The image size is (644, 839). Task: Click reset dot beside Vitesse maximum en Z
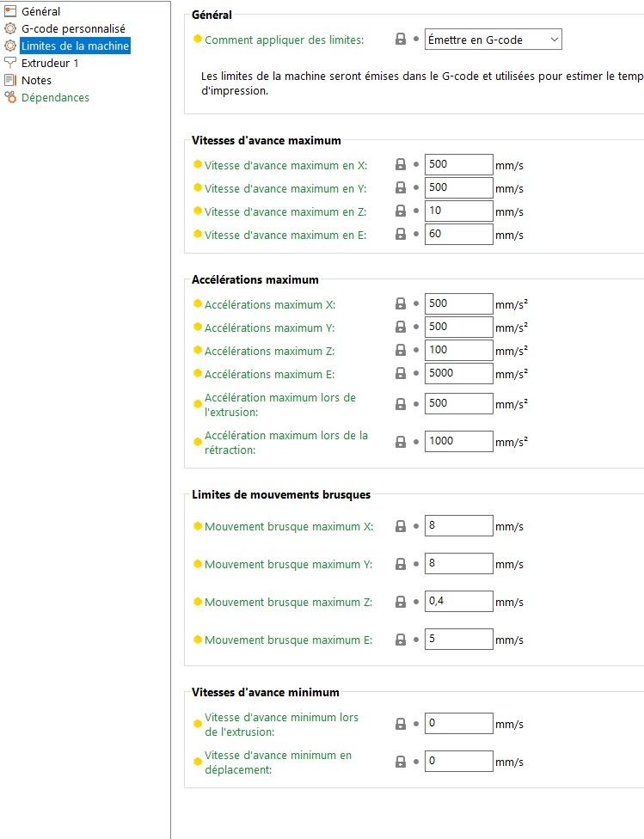(416, 211)
